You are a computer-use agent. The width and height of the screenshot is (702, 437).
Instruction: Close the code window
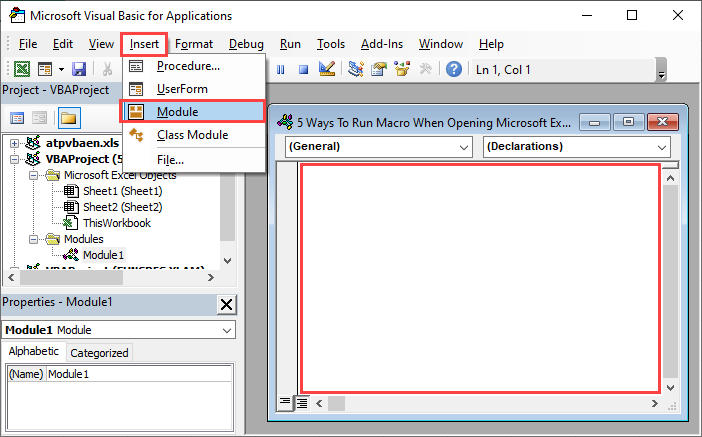click(663, 122)
